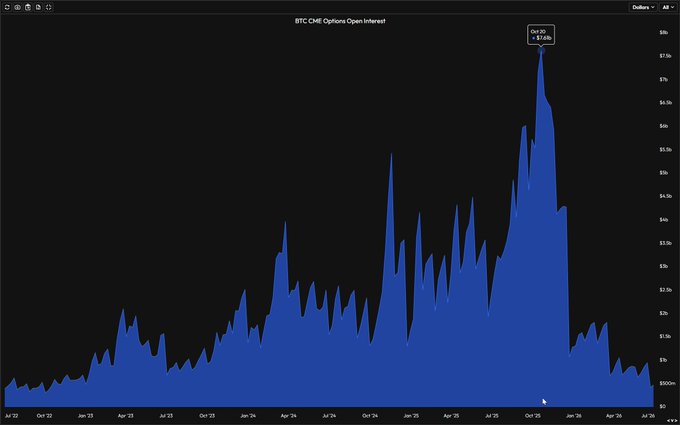Click the chart title BTC CME Options Open Interest
The height and width of the screenshot is (425, 680).
coord(340,21)
